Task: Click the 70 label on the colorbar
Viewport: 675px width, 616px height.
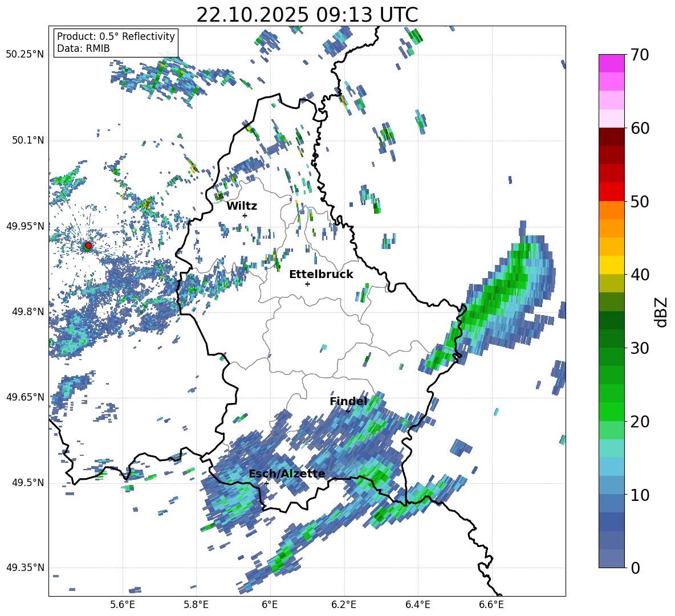Action: pos(640,55)
